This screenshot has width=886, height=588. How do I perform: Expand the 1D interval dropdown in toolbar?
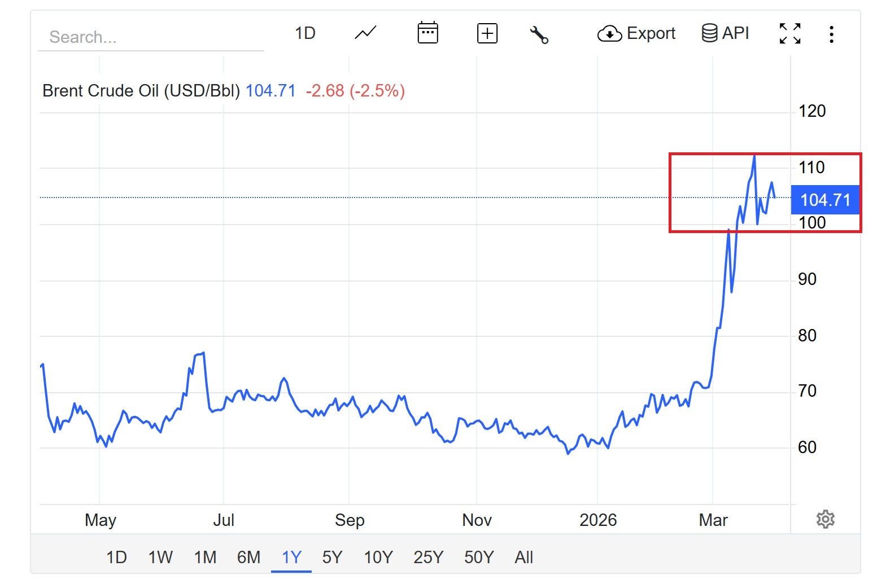[305, 33]
